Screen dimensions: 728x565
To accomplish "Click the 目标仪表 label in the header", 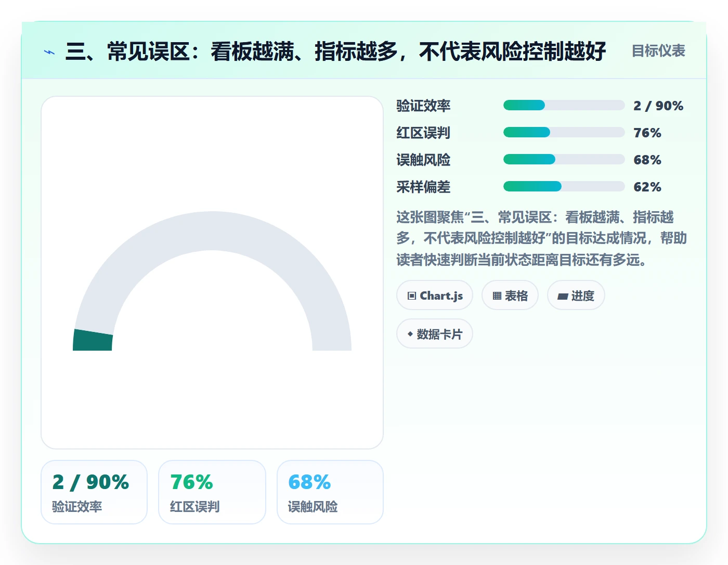I will (658, 51).
